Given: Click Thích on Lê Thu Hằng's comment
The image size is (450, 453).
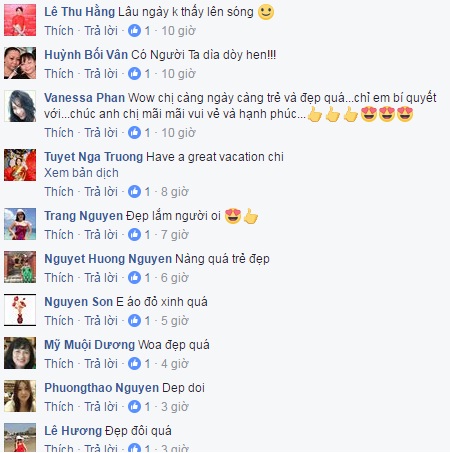Looking at the screenshot, I should coord(59,31).
